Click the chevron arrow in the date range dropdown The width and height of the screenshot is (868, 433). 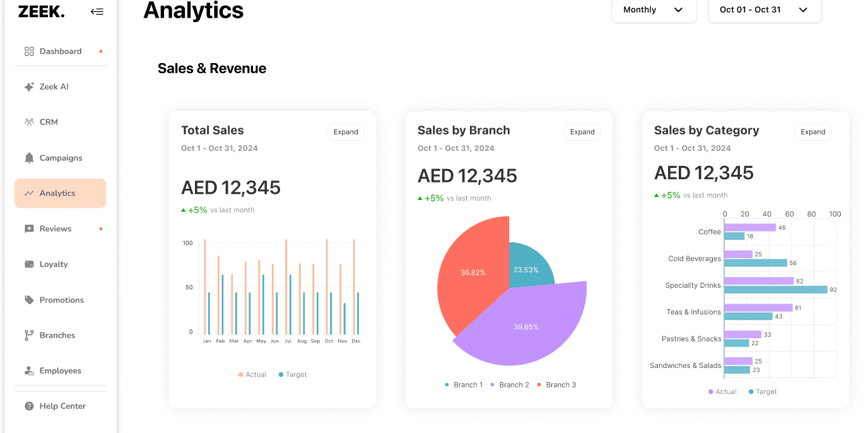point(804,10)
